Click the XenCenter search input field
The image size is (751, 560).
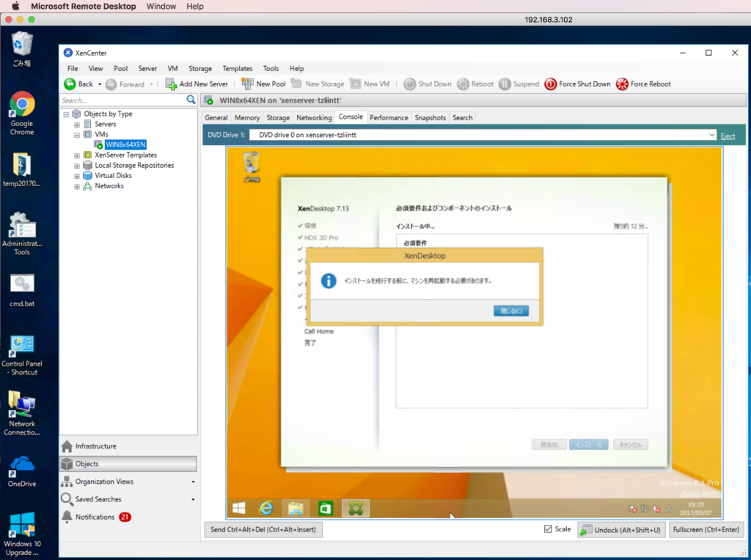(x=122, y=100)
